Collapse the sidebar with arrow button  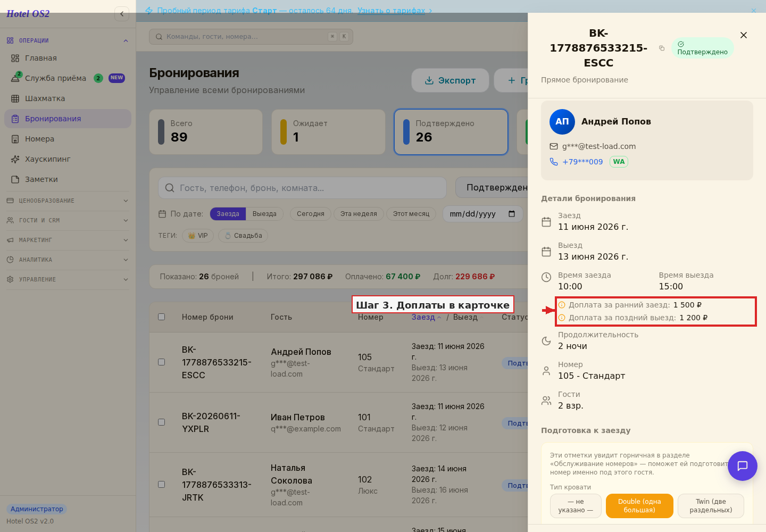pyautogui.click(x=122, y=14)
